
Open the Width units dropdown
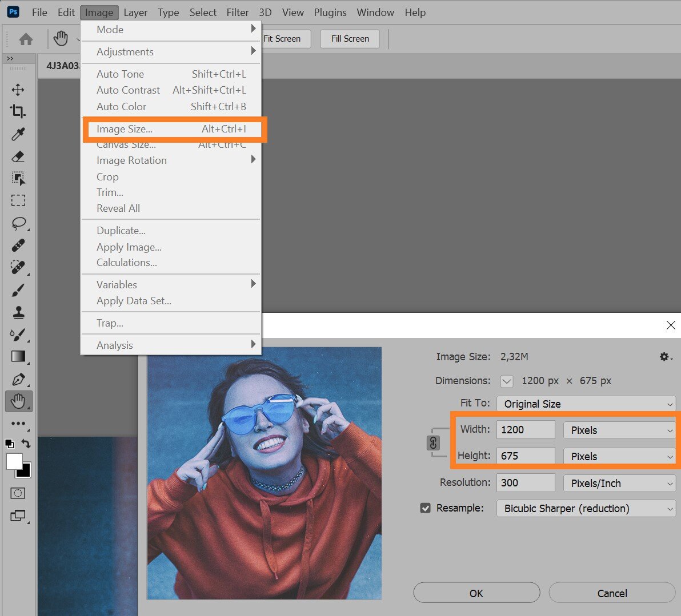click(x=619, y=430)
